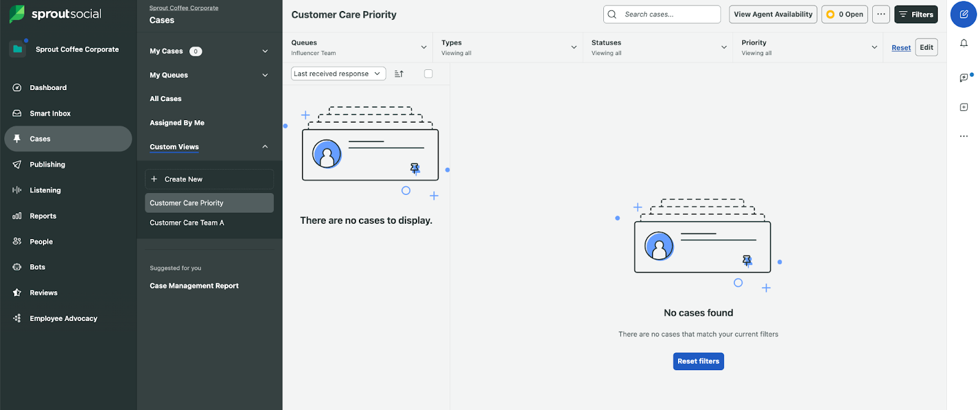980x410 pixels.
Task: Expand the My Cases chevron
Action: pyautogui.click(x=265, y=51)
